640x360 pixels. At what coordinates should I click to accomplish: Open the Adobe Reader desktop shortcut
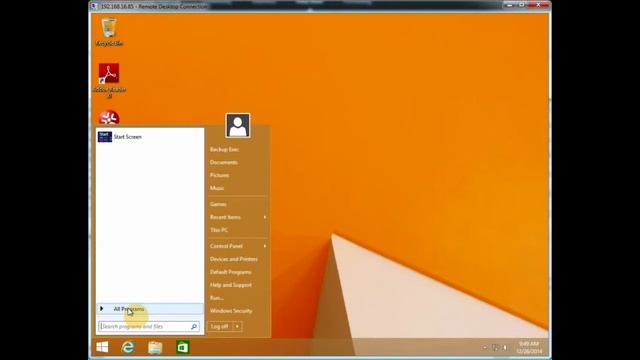pyautogui.click(x=109, y=80)
